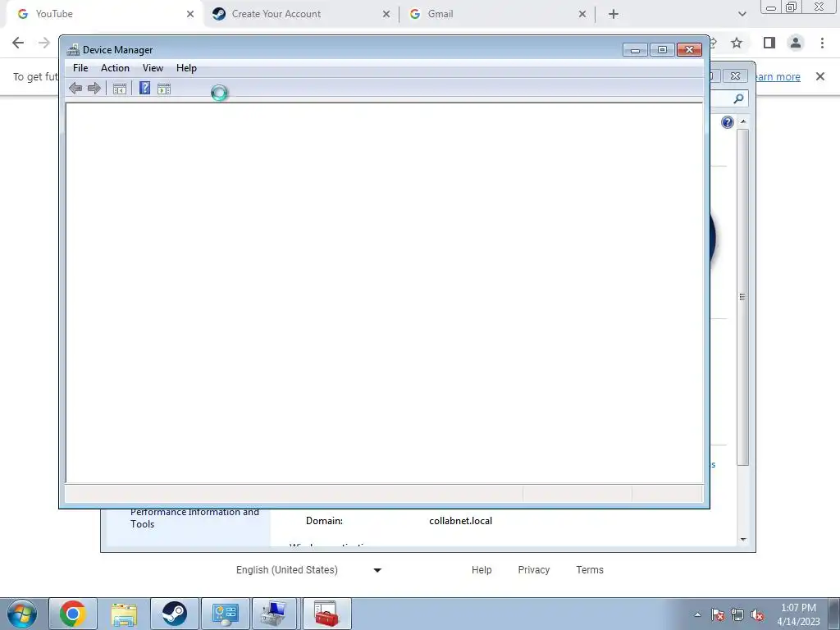The image size is (840, 630).
Task: Bookmark this page with the star icon
Action: (x=737, y=43)
